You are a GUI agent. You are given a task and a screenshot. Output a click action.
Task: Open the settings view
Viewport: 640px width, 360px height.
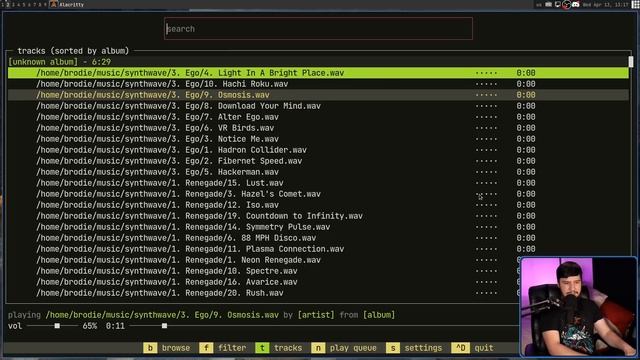point(414,348)
